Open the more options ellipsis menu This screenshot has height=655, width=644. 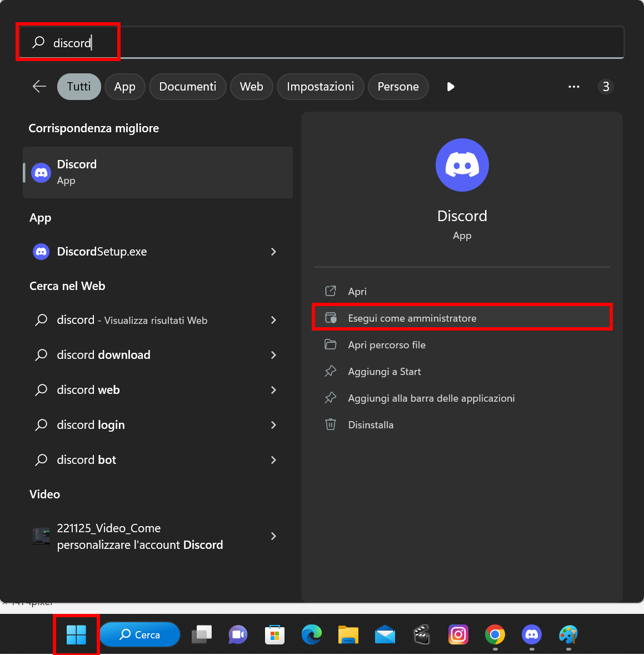(x=574, y=87)
